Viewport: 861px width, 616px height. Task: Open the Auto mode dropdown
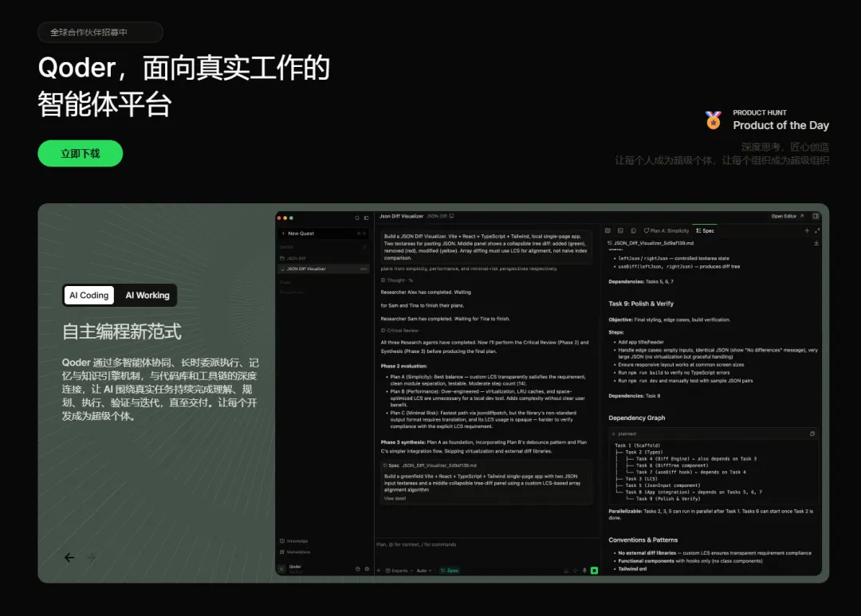pyautogui.click(x=424, y=571)
